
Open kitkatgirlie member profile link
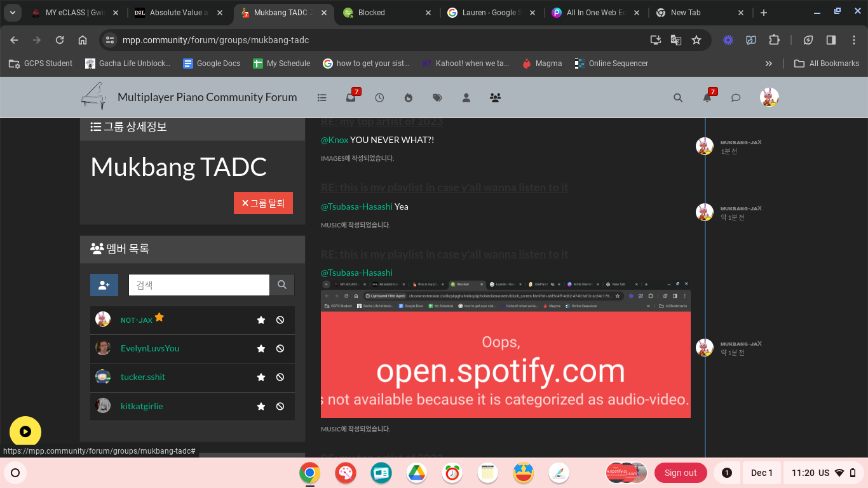click(142, 406)
